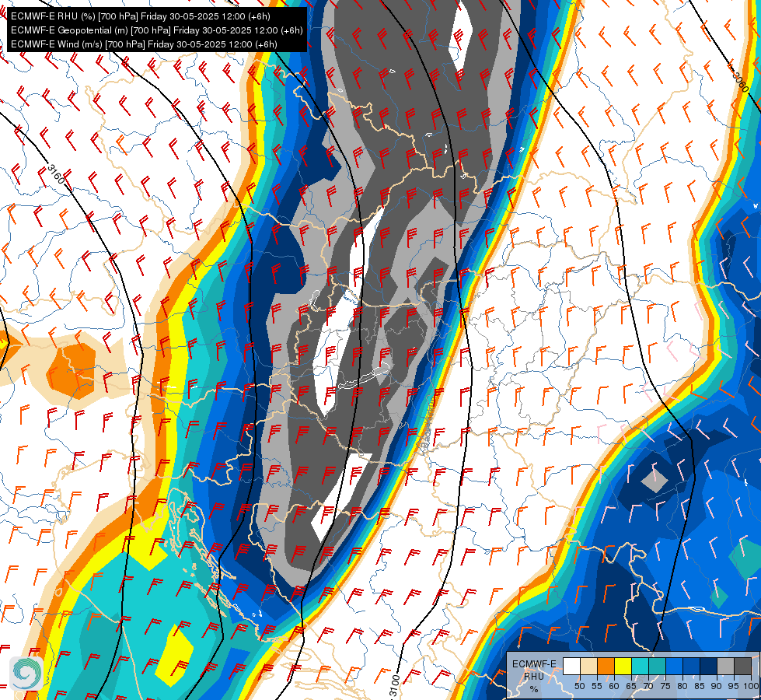Click the legend tick label 70
761x700 pixels.
pyautogui.click(x=648, y=686)
